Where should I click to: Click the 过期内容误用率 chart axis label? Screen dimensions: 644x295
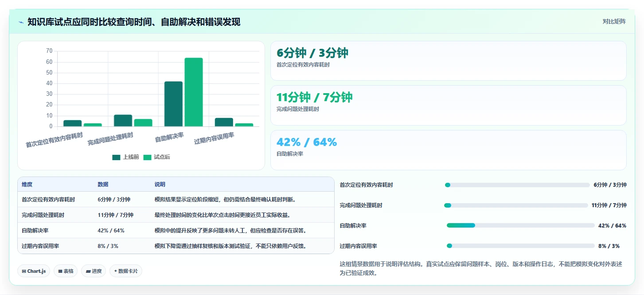pos(214,139)
